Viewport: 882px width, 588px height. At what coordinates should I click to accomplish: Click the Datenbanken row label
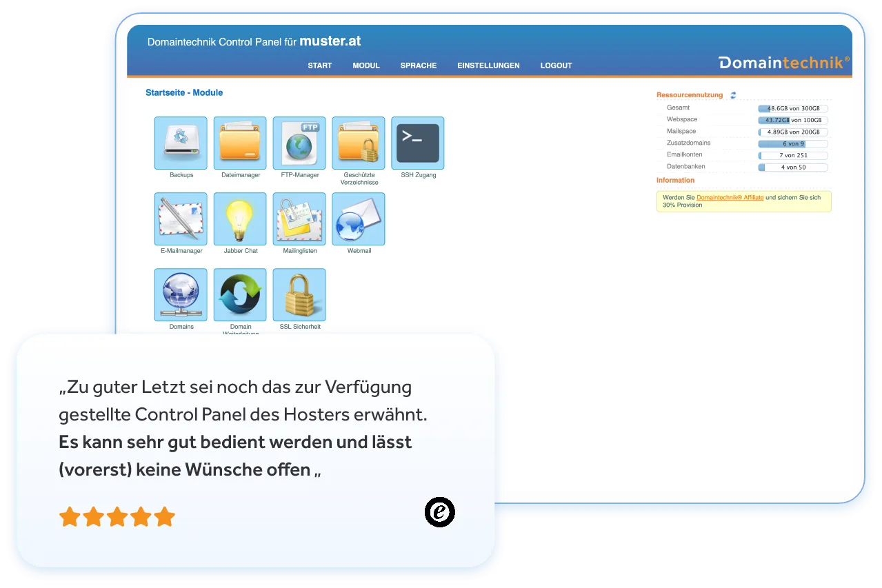click(686, 166)
